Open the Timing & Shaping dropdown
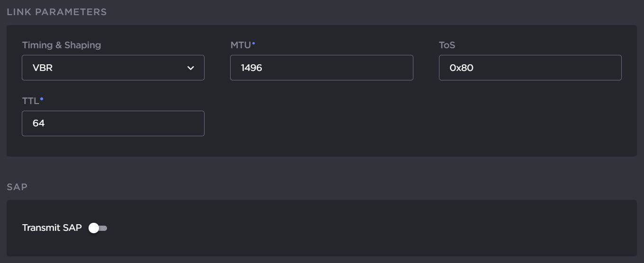The width and height of the screenshot is (644, 263). (x=113, y=68)
